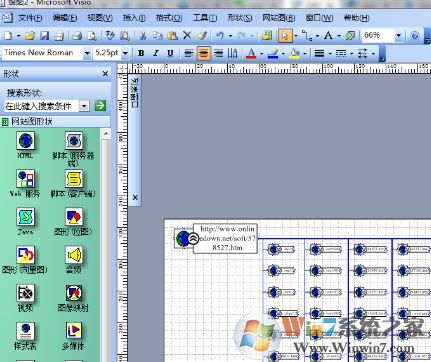Click the green search shapes go button
This screenshot has height=362, width=431.
(100, 106)
